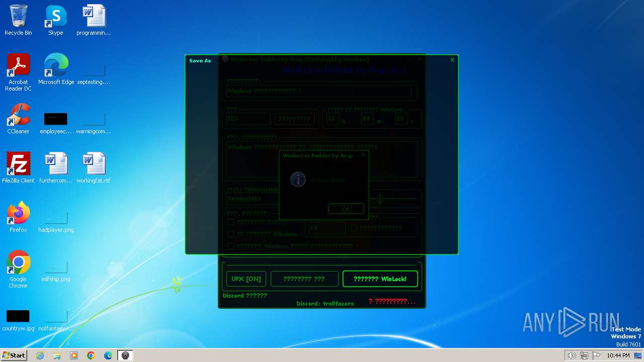Select the programmin... Word document
The width and height of the screenshot is (644, 362).
click(x=94, y=21)
